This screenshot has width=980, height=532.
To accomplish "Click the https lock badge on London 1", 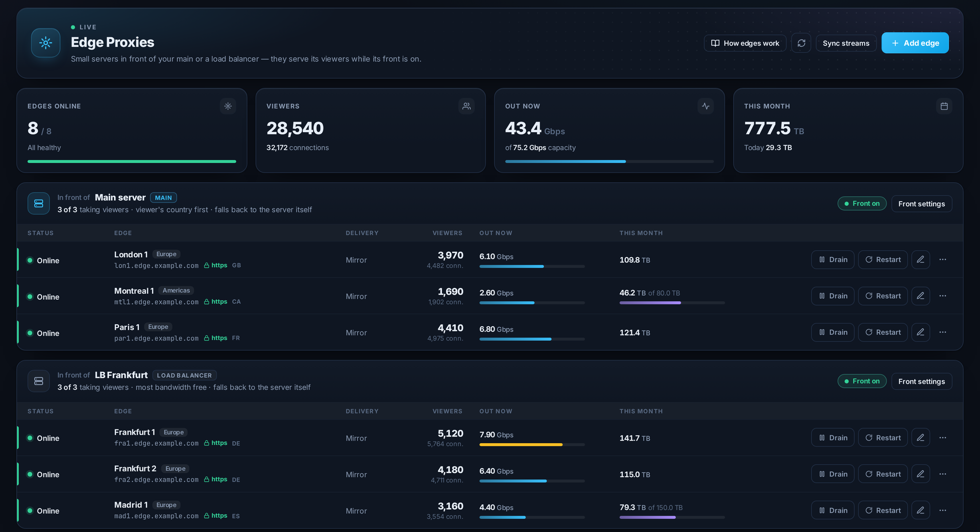I will pyautogui.click(x=215, y=265).
